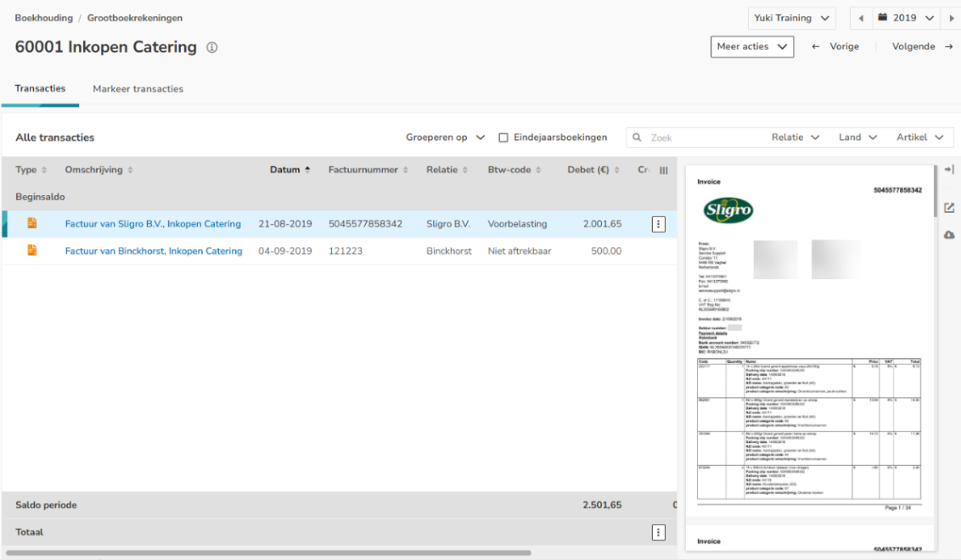The image size is (961, 560).
Task: Expand the Meer acties dropdown
Action: 752,47
